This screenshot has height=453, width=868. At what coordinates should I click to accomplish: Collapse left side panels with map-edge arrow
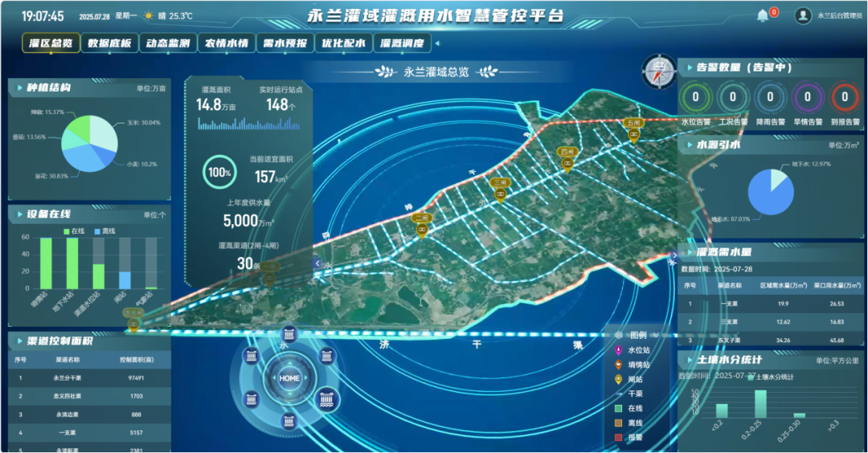tap(317, 263)
